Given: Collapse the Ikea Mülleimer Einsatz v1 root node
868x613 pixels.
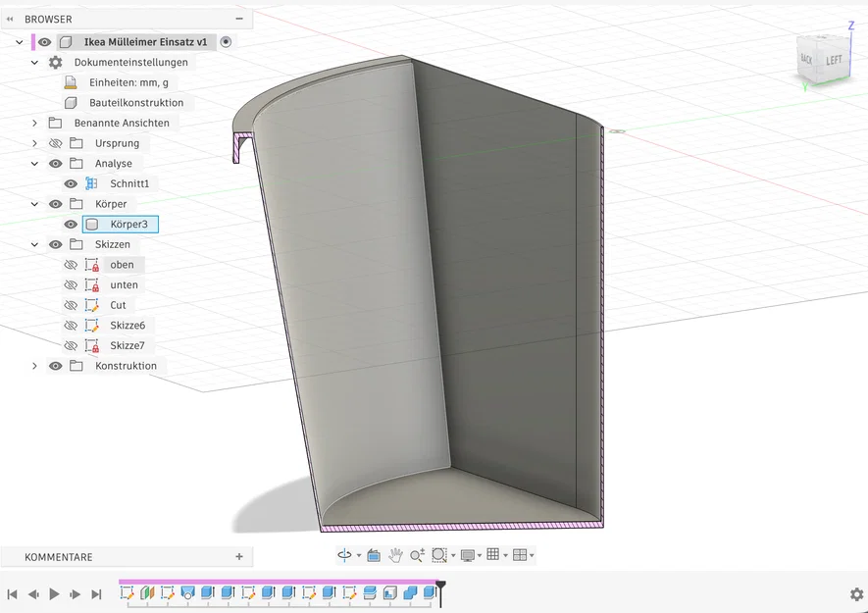Looking at the screenshot, I should pyautogui.click(x=20, y=42).
